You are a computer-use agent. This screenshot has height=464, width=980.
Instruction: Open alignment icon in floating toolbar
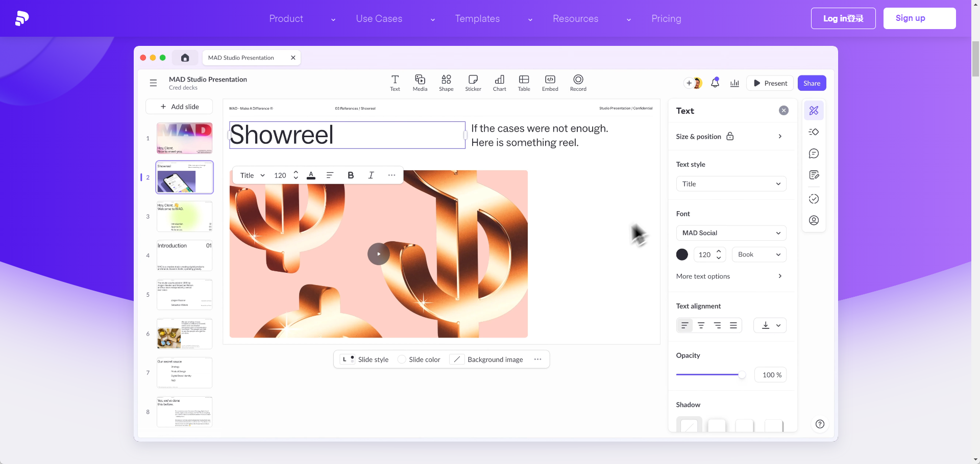[x=330, y=175]
